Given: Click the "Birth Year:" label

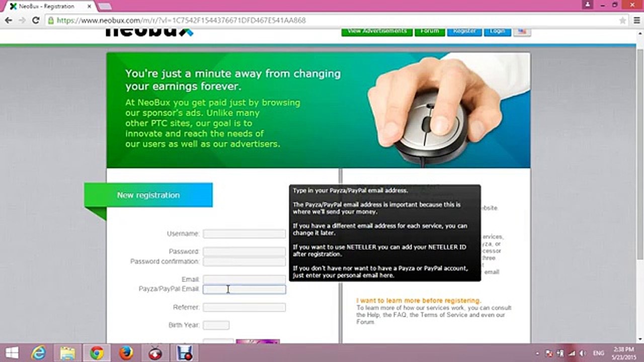Looking at the screenshot, I should (x=184, y=325).
